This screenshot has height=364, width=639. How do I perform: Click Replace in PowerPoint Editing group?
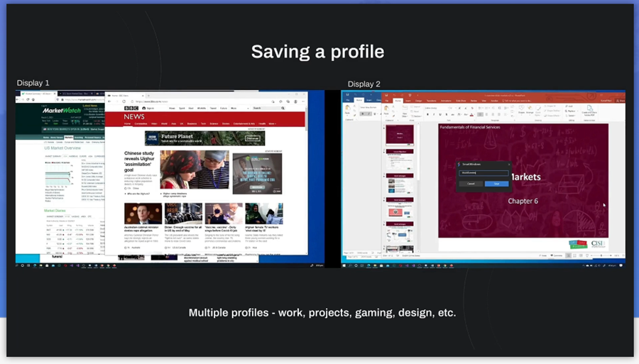(571, 111)
